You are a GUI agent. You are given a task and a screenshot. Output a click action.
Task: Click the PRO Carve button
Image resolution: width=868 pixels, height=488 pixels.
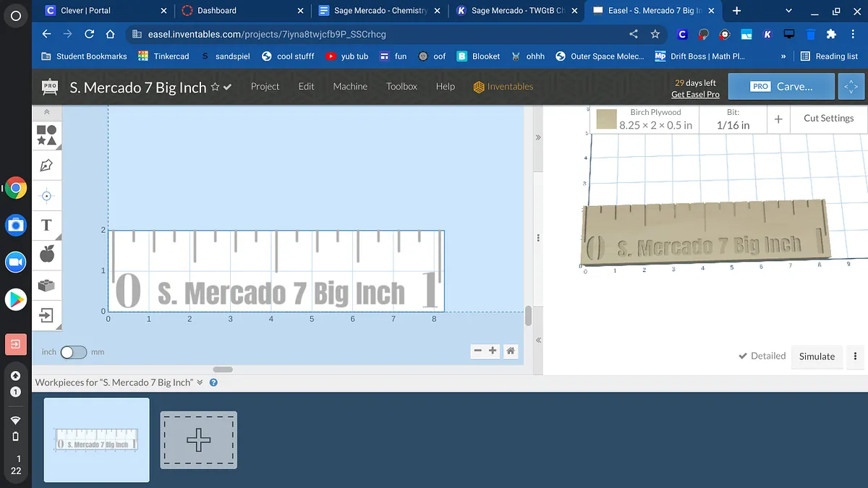(781, 86)
